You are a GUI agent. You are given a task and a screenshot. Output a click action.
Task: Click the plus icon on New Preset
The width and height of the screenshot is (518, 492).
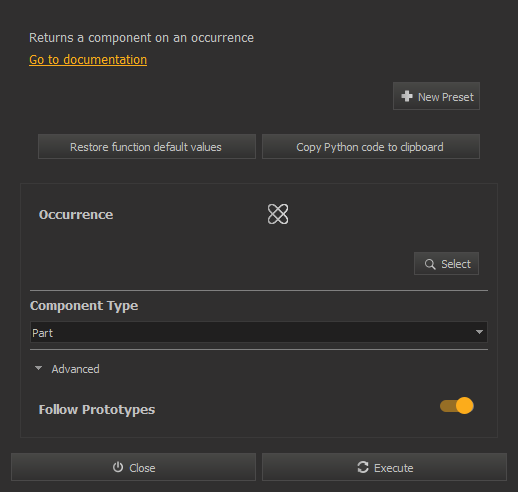tap(407, 96)
